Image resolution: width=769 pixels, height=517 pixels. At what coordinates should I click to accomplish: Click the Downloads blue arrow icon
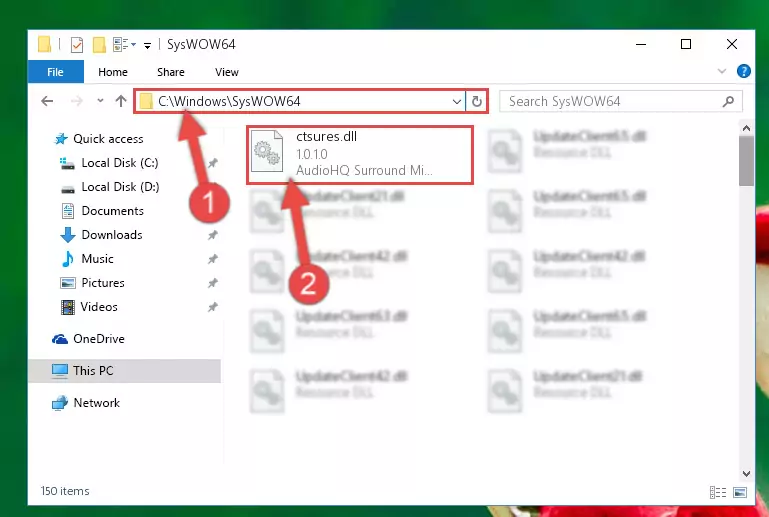[68, 235]
